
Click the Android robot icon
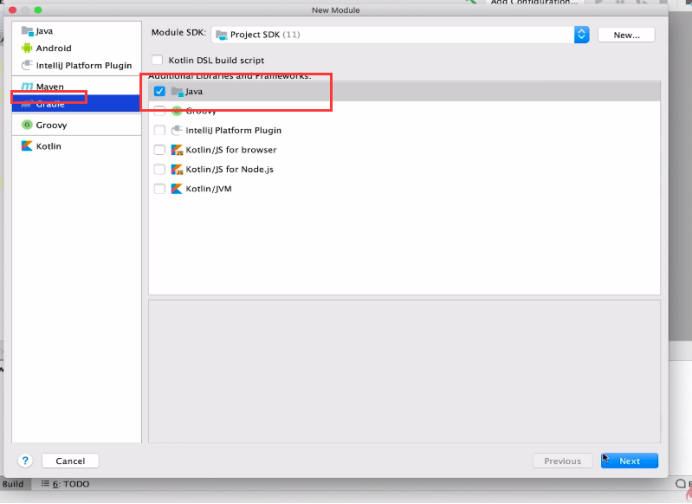(x=27, y=48)
